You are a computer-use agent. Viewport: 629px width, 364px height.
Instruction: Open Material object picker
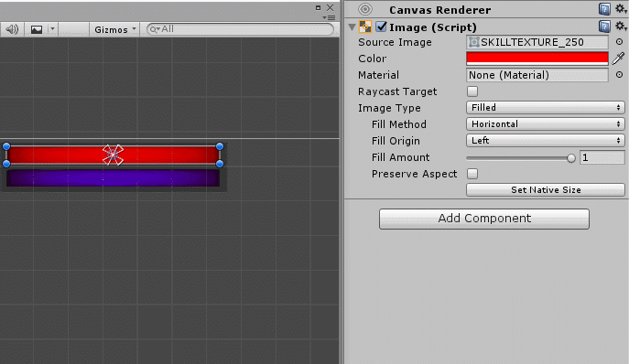[x=619, y=75]
